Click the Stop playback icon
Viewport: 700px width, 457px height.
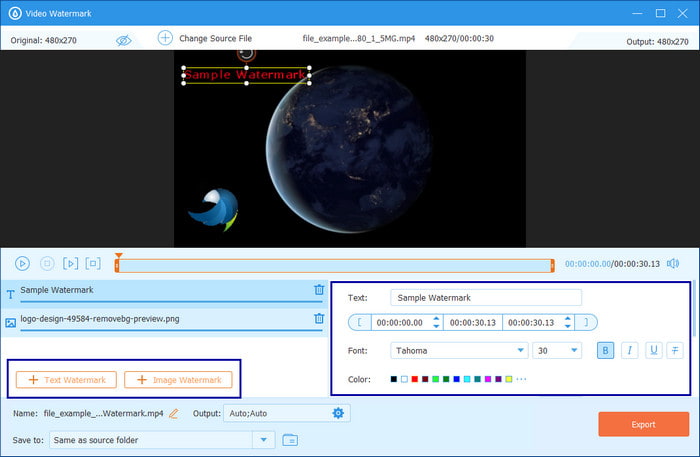coord(46,264)
